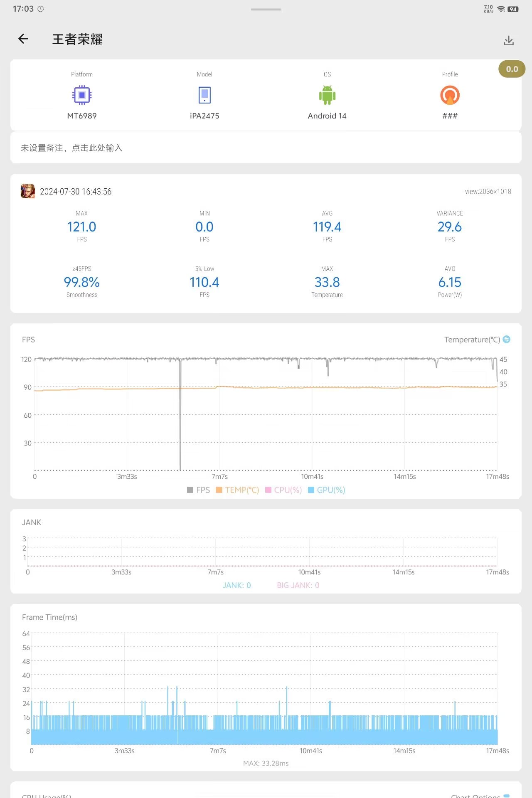Tap the 王者荣耀 game app icon

28,191
